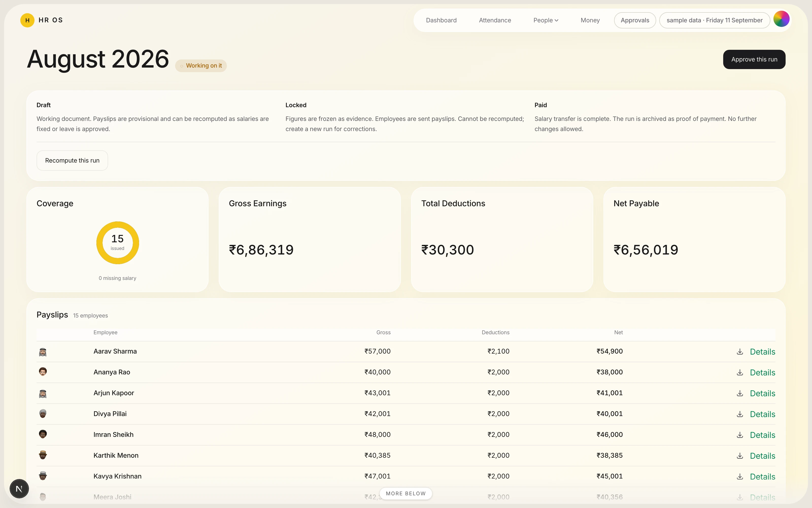
Task: View Divya Pillai's payslip Details
Action: pos(762,414)
